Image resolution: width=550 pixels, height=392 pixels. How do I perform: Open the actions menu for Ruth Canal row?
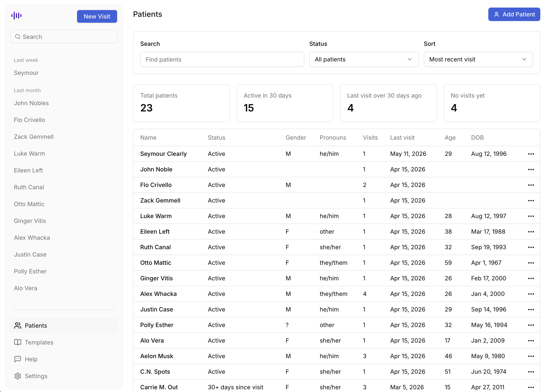click(x=531, y=247)
